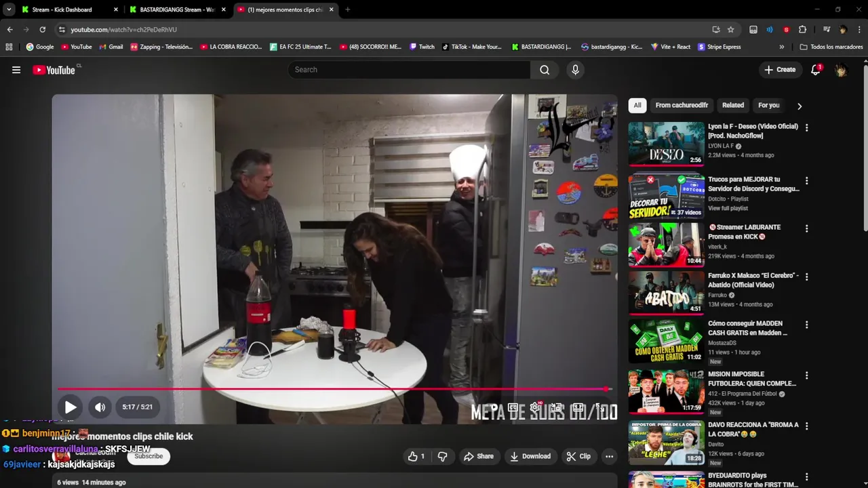The width and height of the screenshot is (868, 488).
Task: Open the YouTube account avatar menu
Action: pyautogui.click(x=841, y=70)
